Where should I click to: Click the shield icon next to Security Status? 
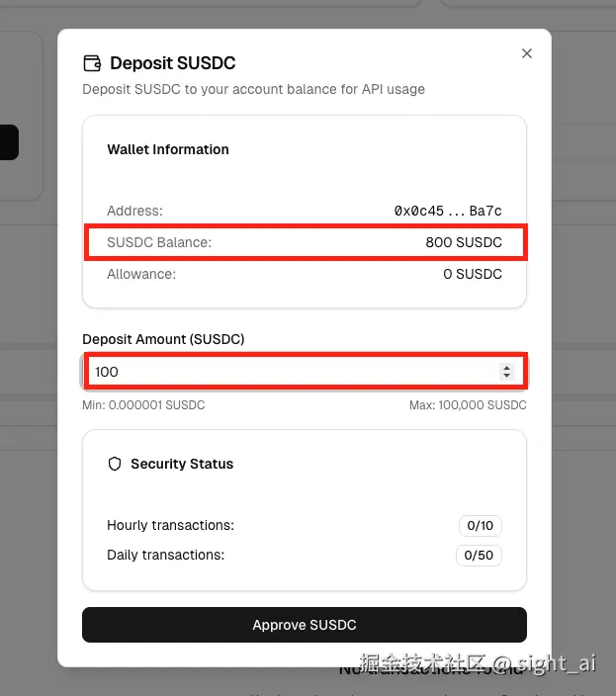click(115, 464)
